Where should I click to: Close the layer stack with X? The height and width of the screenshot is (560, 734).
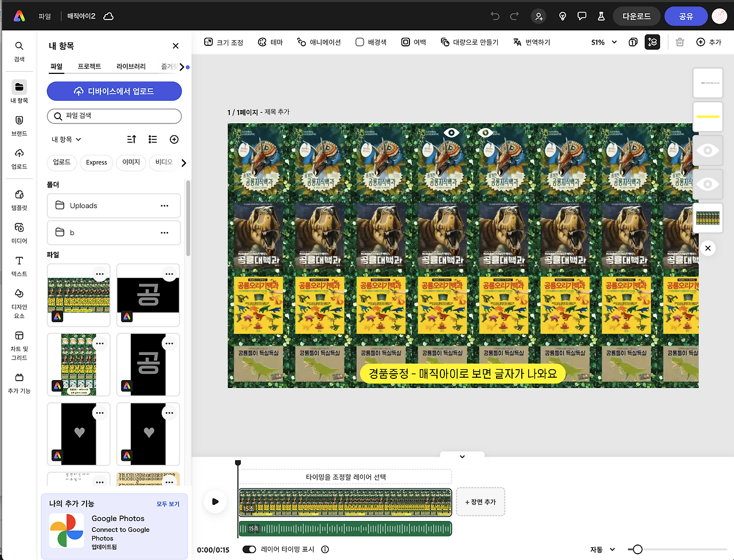click(708, 248)
